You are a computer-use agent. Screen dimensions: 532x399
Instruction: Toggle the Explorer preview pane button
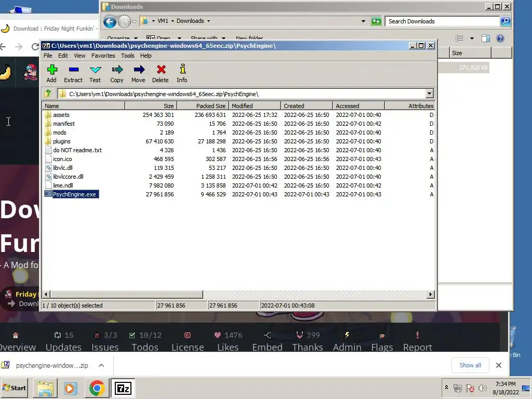(x=486, y=38)
